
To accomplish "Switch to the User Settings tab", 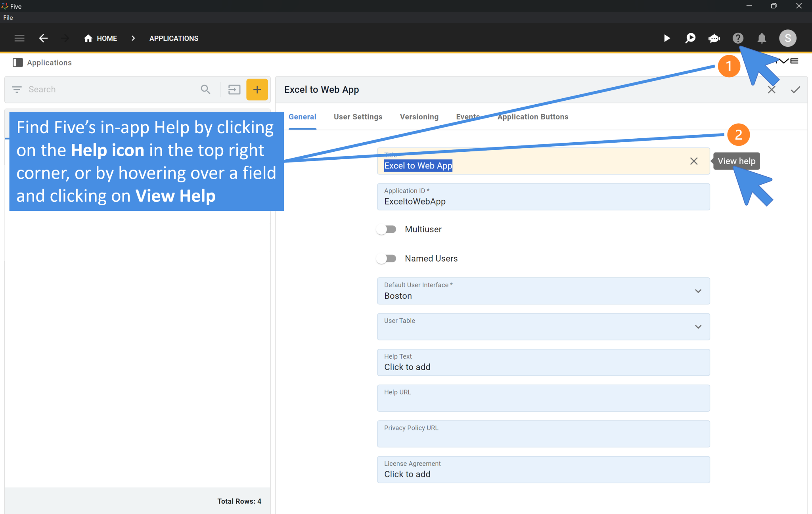I will tap(358, 117).
